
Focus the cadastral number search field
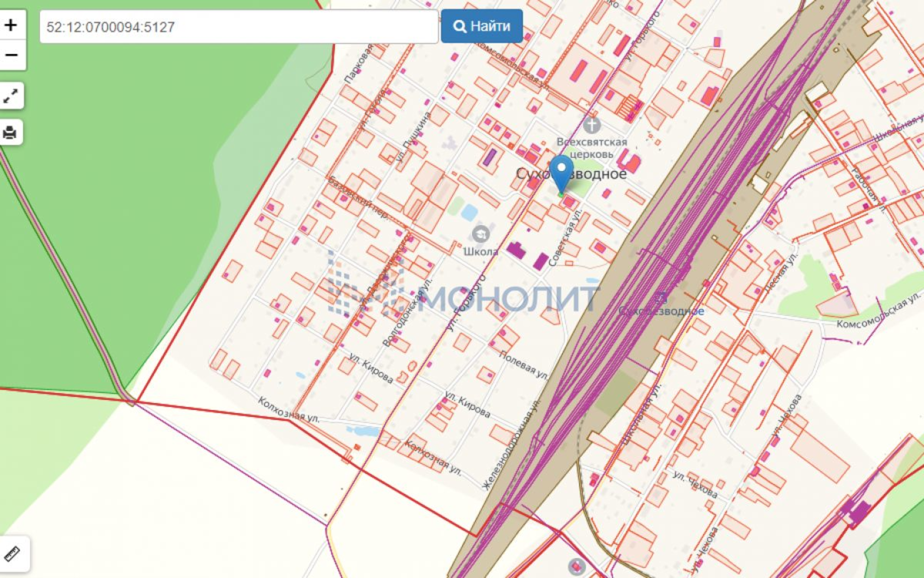pyautogui.click(x=239, y=27)
